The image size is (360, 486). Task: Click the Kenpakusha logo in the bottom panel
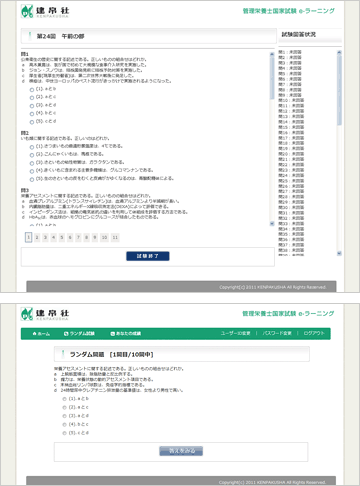pos(45,314)
